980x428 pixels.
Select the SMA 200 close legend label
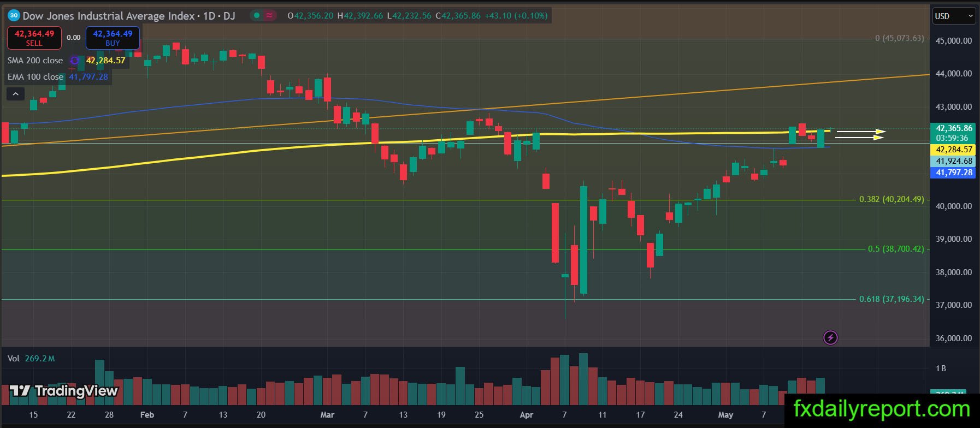pyautogui.click(x=36, y=61)
